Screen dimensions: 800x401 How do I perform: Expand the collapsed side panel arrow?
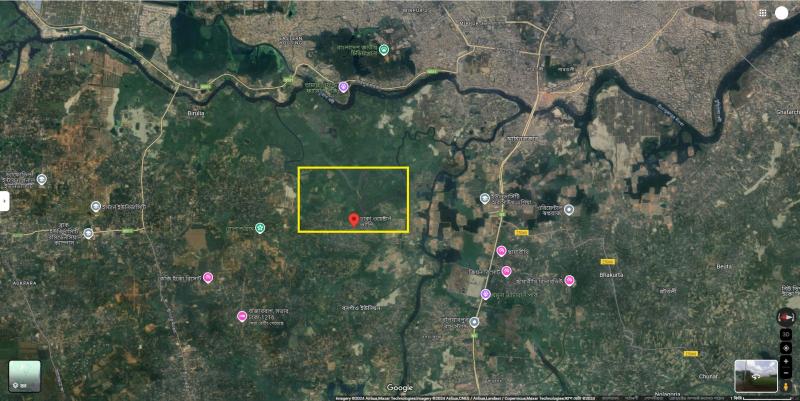(4, 201)
